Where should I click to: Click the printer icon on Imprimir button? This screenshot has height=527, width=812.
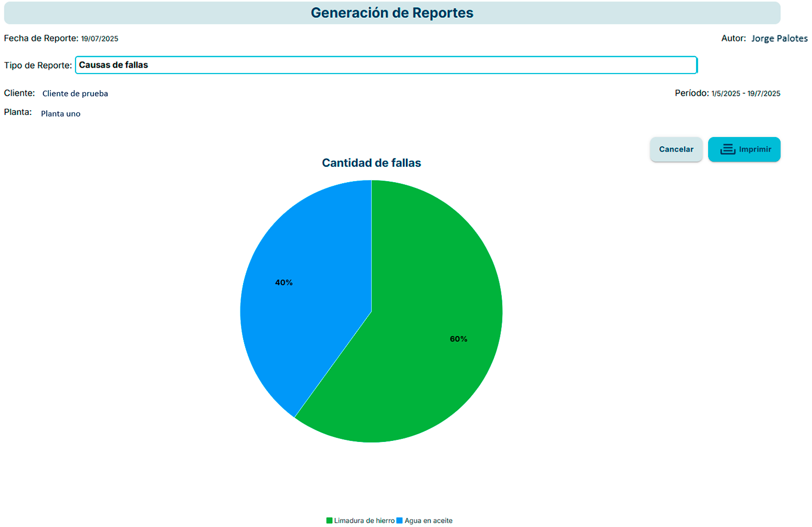pyautogui.click(x=727, y=150)
